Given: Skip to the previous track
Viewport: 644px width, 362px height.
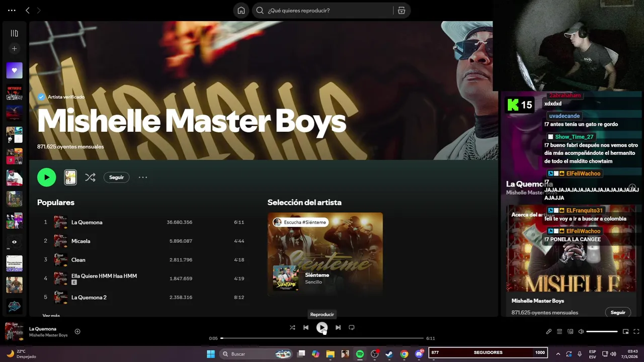Looking at the screenshot, I should point(305,327).
